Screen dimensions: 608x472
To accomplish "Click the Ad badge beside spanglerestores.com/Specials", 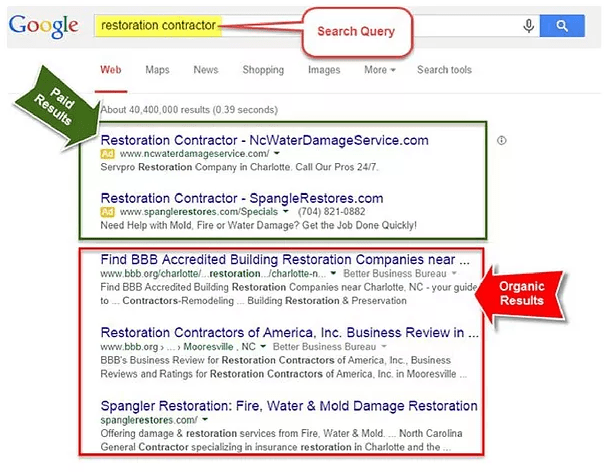I will click(x=107, y=212).
